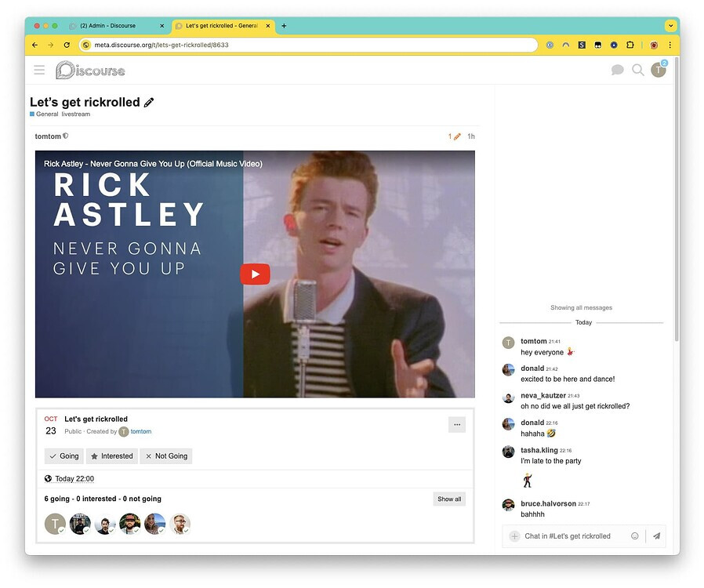Click the tomtom event creator link
The height and width of the screenshot is (588, 704).
(x=141, y=432)
